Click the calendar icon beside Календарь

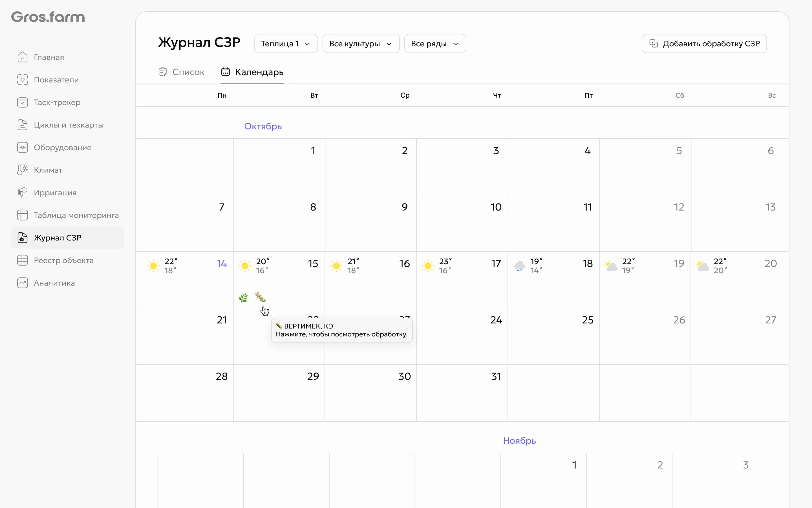tap(226, 72)
